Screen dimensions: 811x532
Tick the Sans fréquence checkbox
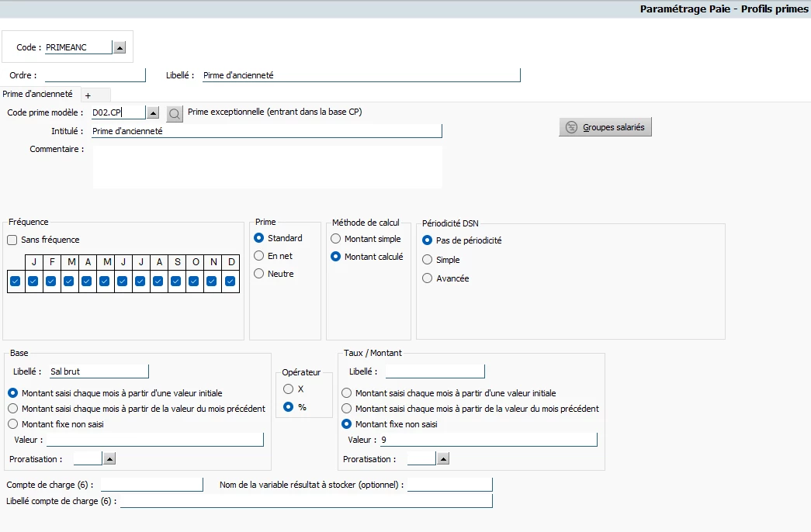(12, 240)
